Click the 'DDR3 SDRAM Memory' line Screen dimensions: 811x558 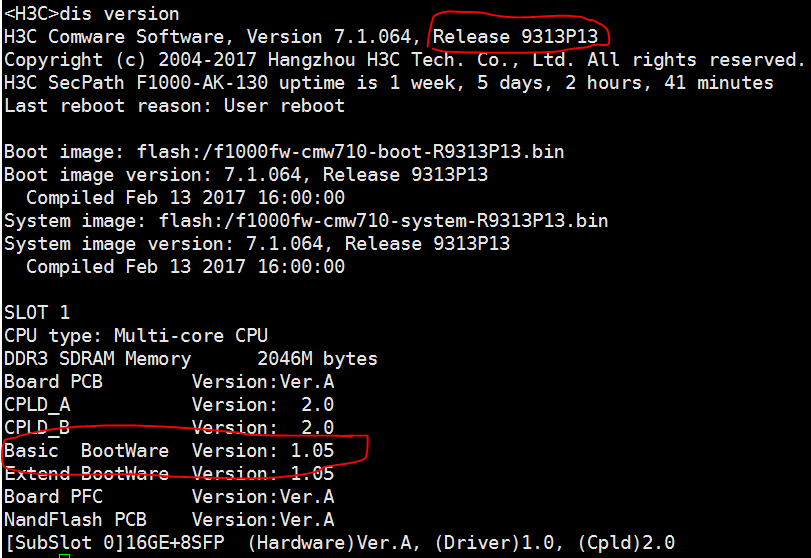[x=190, y=358]
